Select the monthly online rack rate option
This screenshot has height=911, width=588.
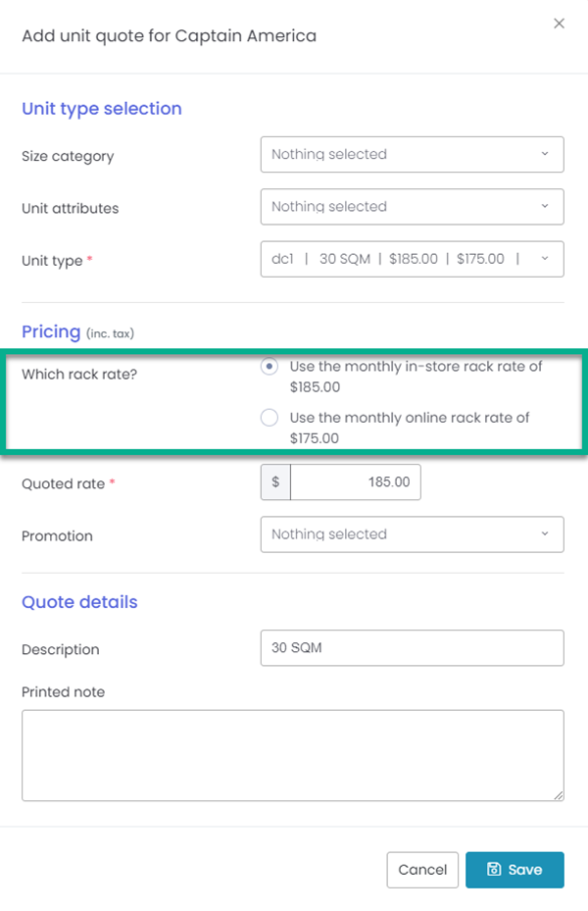pos(269,418)
